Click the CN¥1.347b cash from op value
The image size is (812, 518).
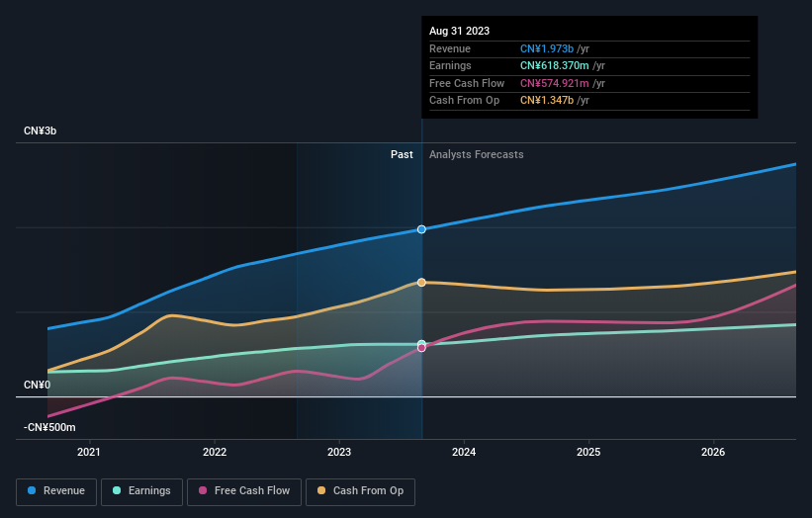(547, 101)
